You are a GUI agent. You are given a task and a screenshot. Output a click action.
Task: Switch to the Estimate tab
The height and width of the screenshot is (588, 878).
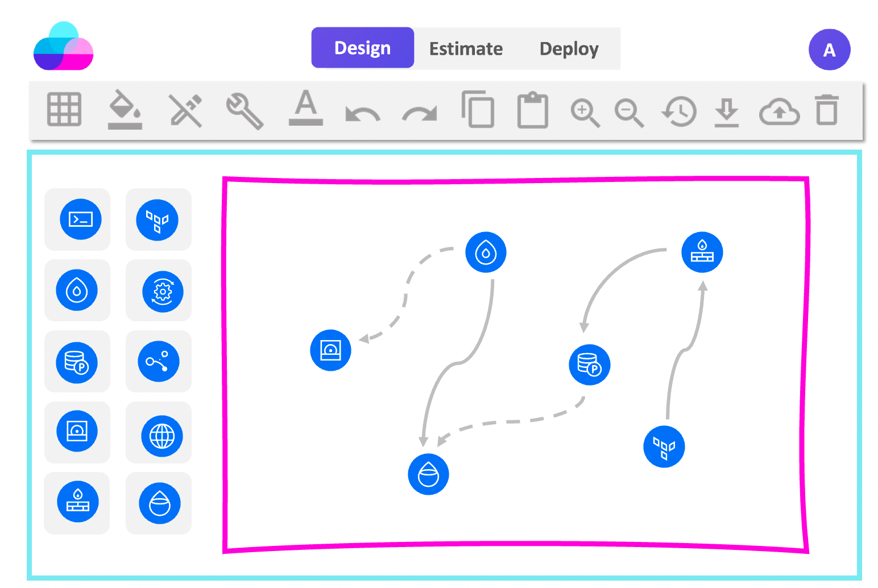[x=466, y=48]
